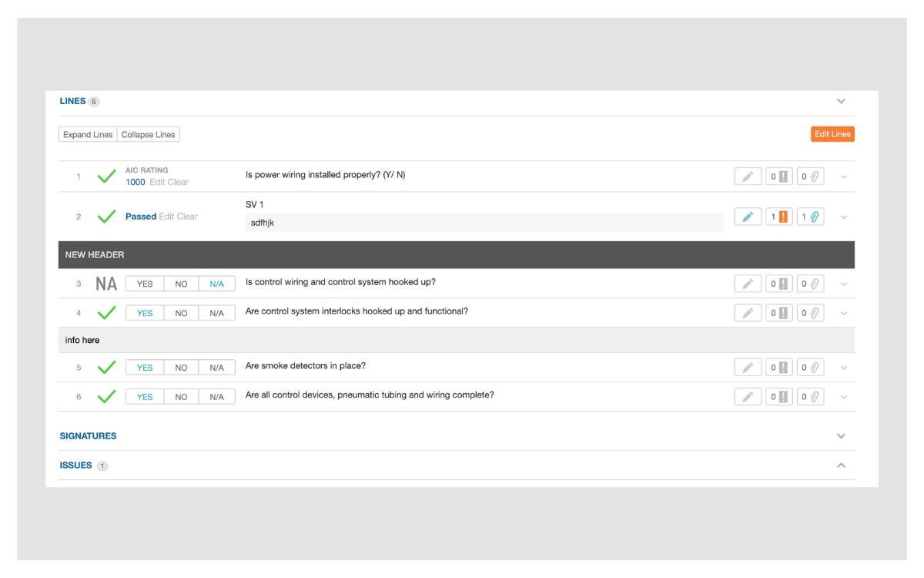The image size is (924, 578).
Task: Click the sdfhjk text field on line 2
Action: coord(484,223)
